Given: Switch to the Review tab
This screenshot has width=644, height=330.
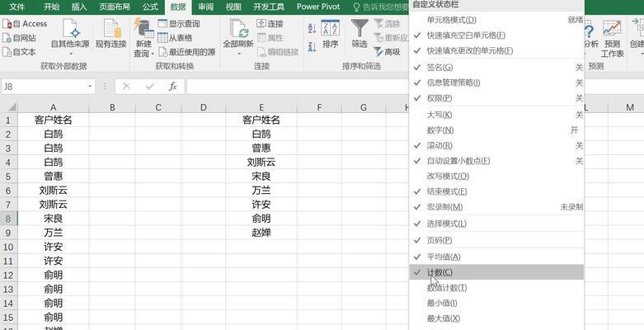Looking at the screenshot, I should [205, 7].
